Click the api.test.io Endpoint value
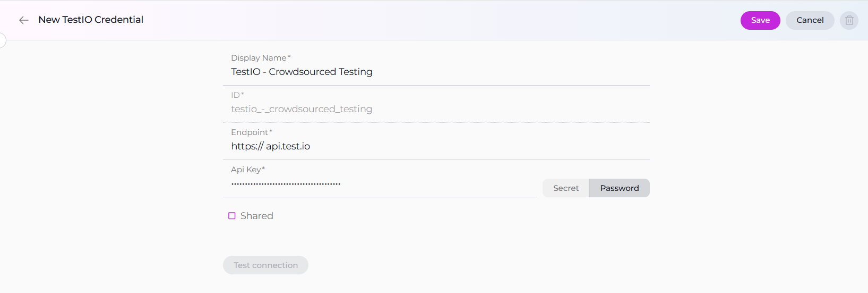Viewport: 868px width, 293px height. pos(288,146)
